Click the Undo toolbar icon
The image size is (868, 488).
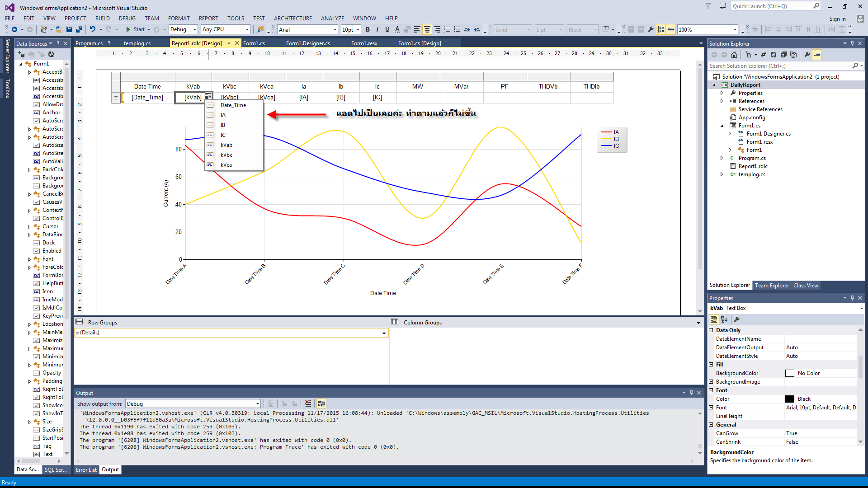tap(92, 29)
